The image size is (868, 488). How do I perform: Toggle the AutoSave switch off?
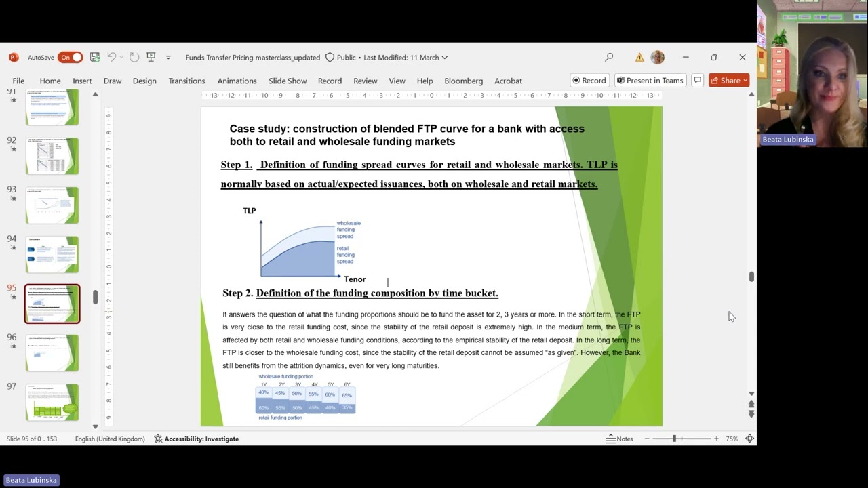[x=70, y=58]
